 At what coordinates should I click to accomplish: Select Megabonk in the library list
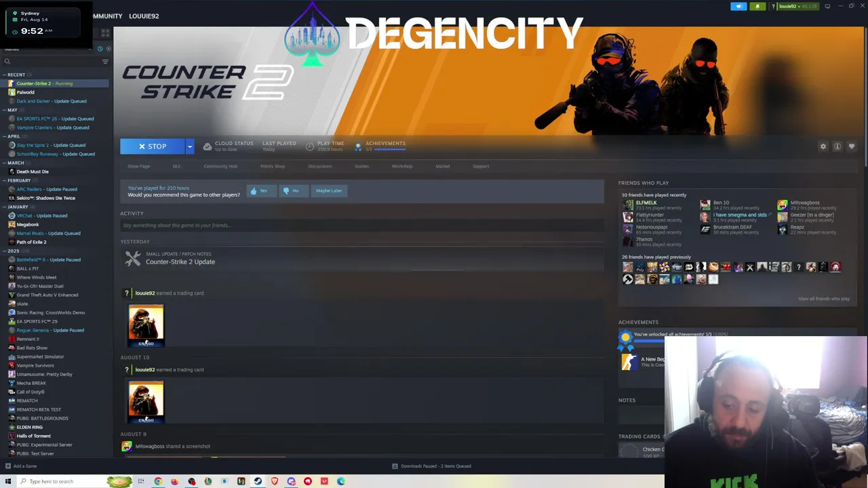(28, 224)
